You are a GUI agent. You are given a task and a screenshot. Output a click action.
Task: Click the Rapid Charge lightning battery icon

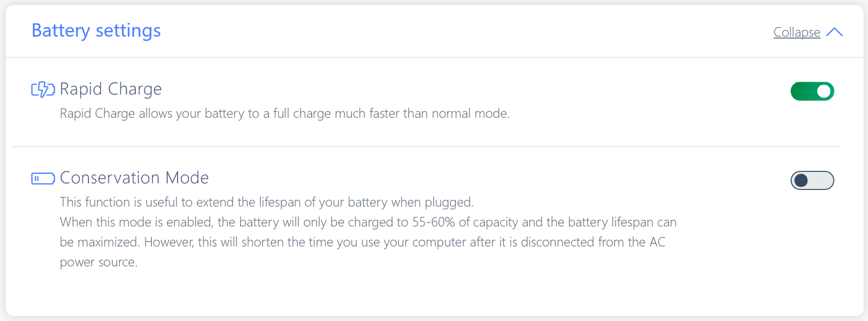[x=43, y=89]
